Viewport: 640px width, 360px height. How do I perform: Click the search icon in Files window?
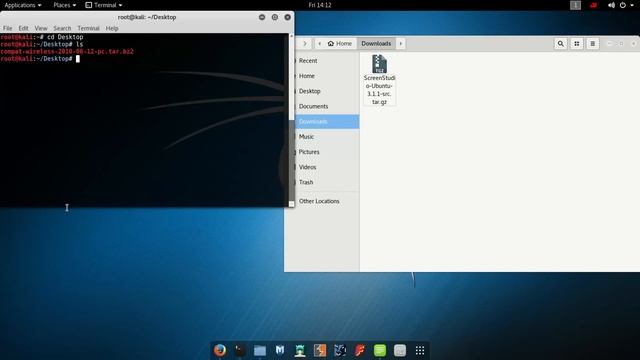561,43
